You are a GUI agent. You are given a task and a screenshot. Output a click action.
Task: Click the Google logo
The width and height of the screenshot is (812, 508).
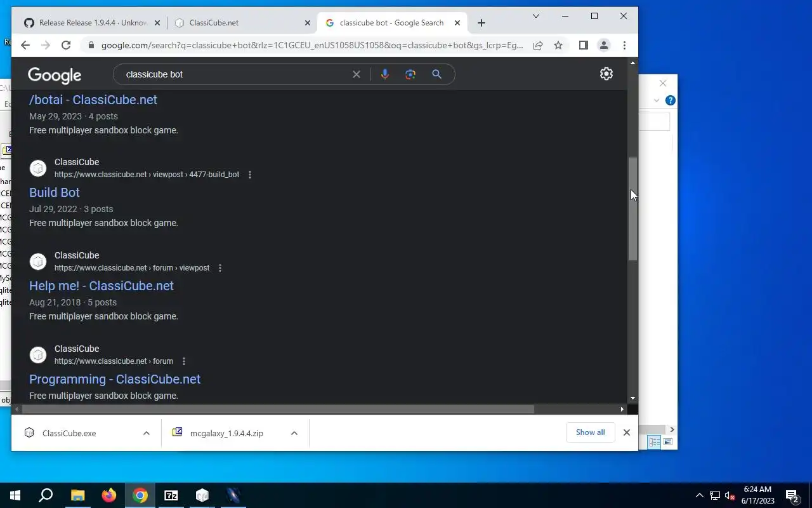[x=55, y=76]
